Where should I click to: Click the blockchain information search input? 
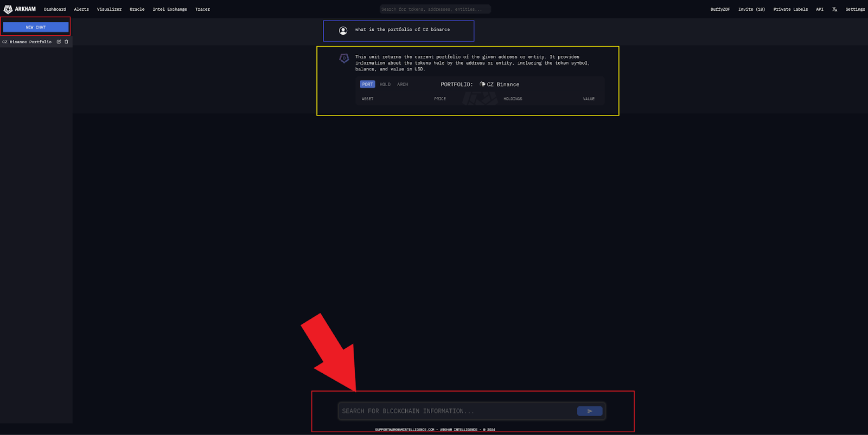point(457,411)
